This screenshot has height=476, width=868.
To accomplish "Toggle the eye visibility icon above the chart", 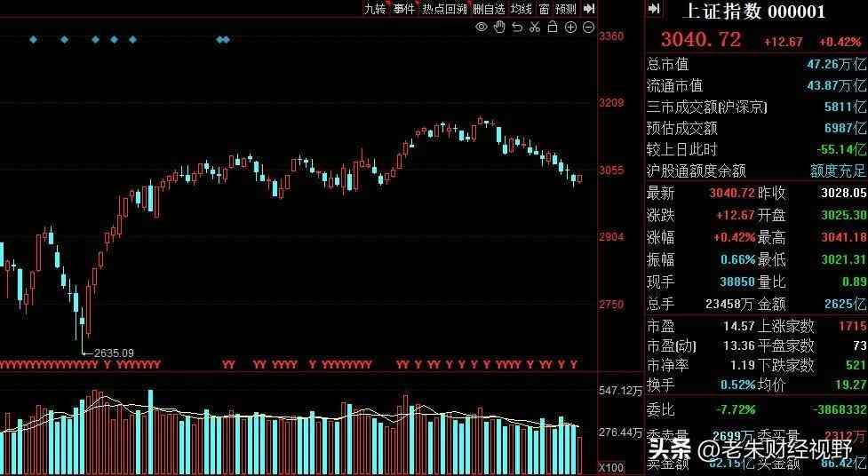I will click(482, 28).
